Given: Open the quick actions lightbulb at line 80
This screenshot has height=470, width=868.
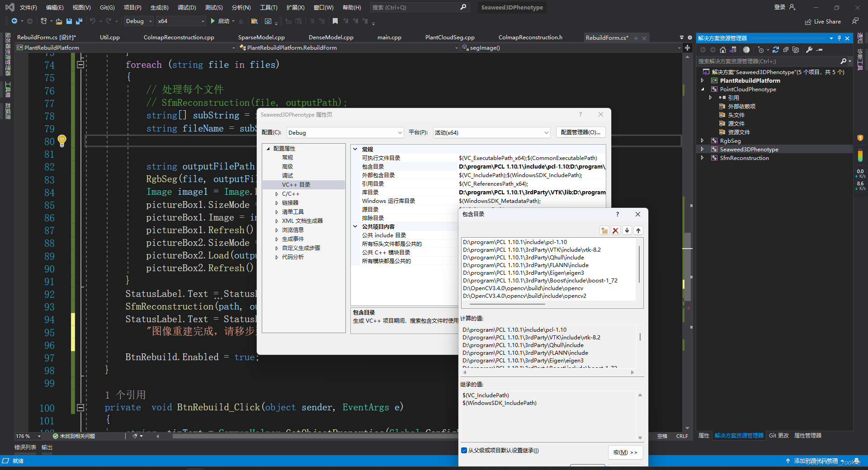Looking at the screenshot, I should [x=62, y=141].
